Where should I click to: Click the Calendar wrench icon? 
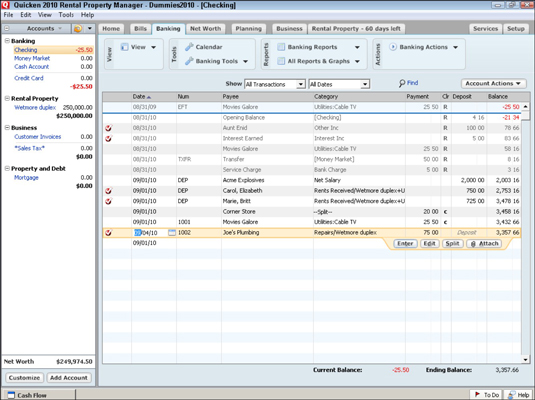click(x=189, y=47)
